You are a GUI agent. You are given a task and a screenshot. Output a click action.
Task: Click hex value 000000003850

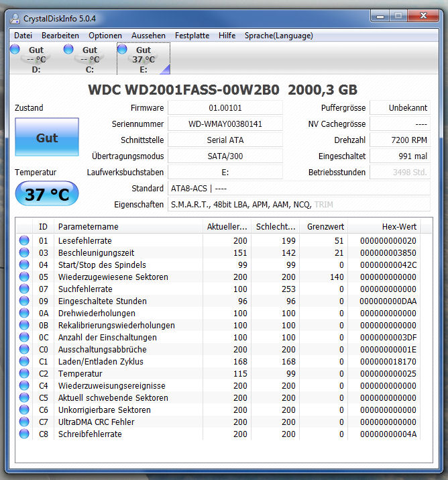tap(388, 253)
